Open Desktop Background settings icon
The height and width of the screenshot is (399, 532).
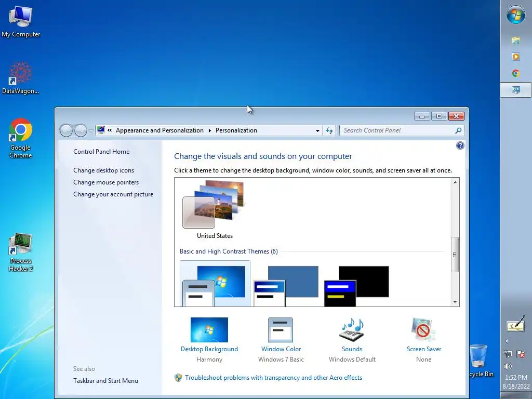click(x=209, y=330)
